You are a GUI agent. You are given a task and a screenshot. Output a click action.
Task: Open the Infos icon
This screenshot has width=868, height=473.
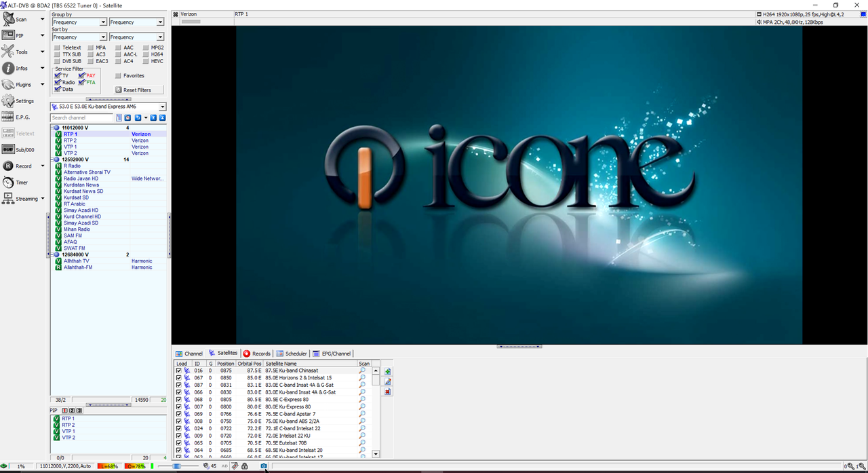click(8, 68)
